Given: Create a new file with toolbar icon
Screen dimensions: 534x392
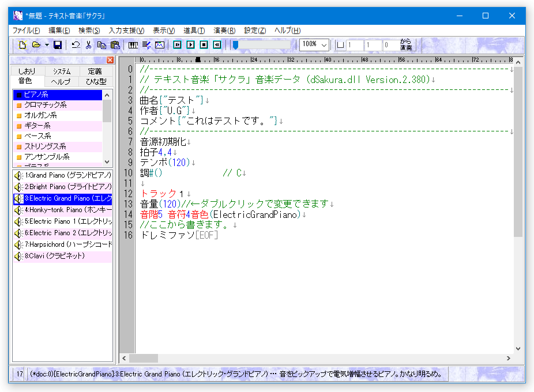Looking at the screenshot, I should (x=22, y=45).
